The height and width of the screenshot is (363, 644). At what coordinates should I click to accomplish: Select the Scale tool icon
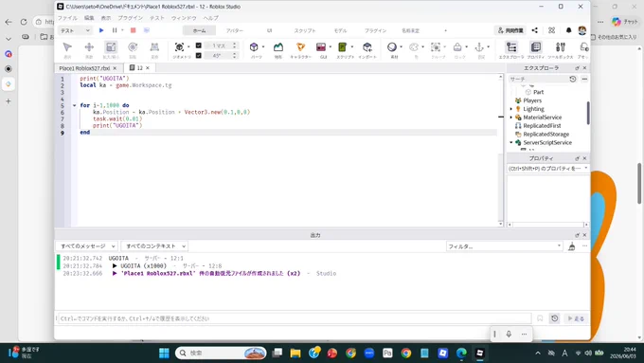[x=111, y=47]
